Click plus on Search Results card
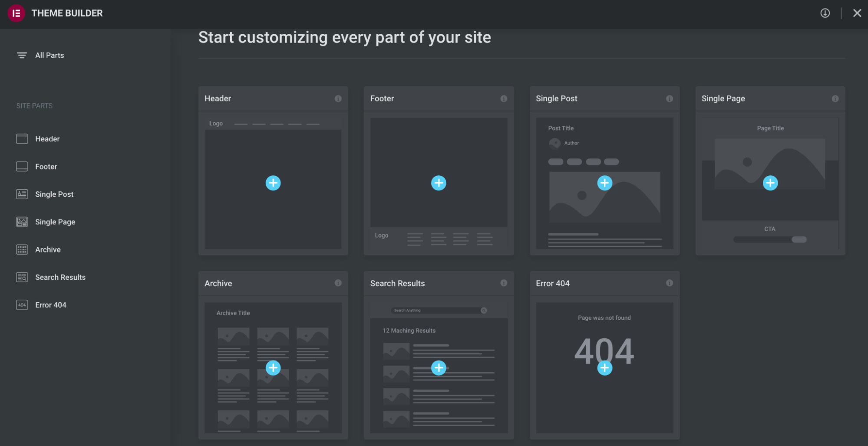The height and width of the screenshot is (446, 868). (439, 368)
